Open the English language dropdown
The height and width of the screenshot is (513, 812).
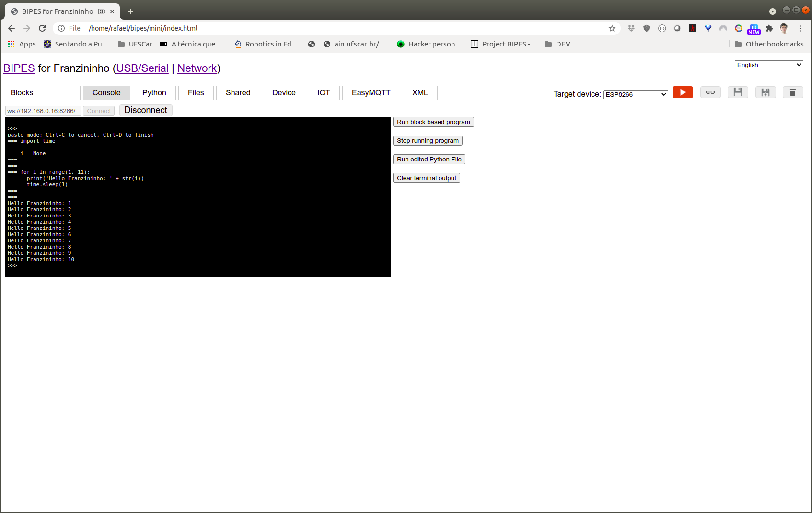coord(769,65)
